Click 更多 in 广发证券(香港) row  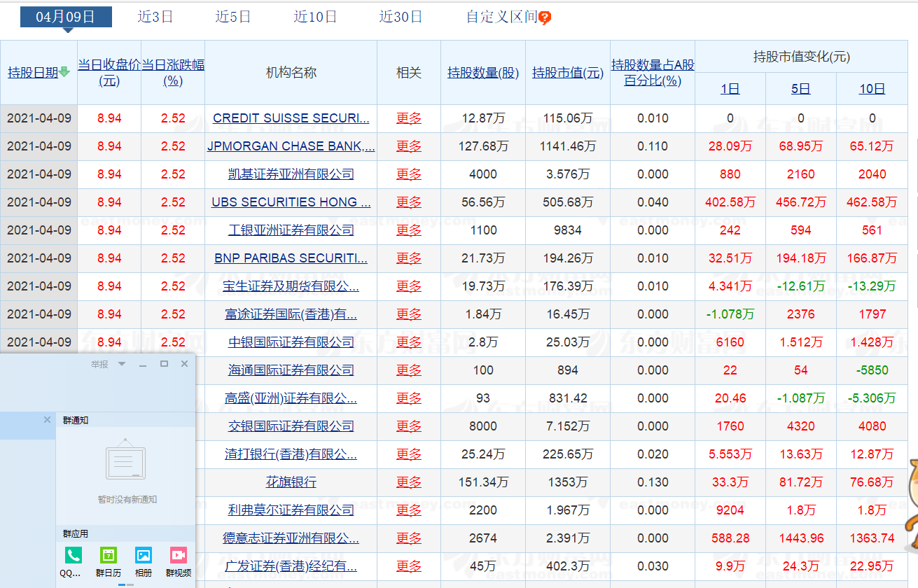[409, 566]
